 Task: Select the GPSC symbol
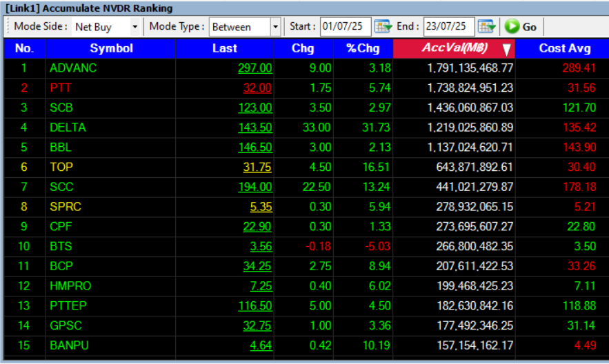(x=66, y=325)
